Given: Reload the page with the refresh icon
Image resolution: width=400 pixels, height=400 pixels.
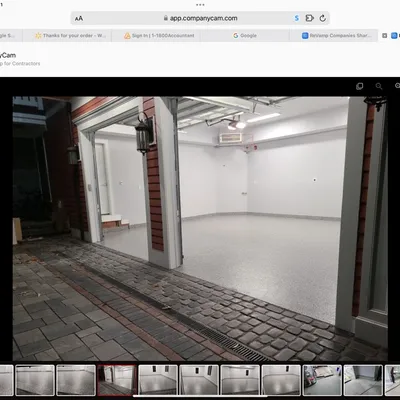Looking at the screenshot, I should coord(322,18).
